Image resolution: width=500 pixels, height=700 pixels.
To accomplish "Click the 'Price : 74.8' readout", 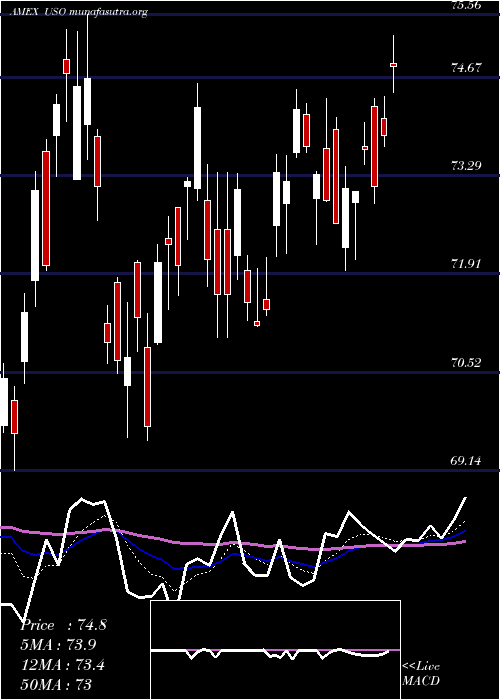I will coord(63,625).
